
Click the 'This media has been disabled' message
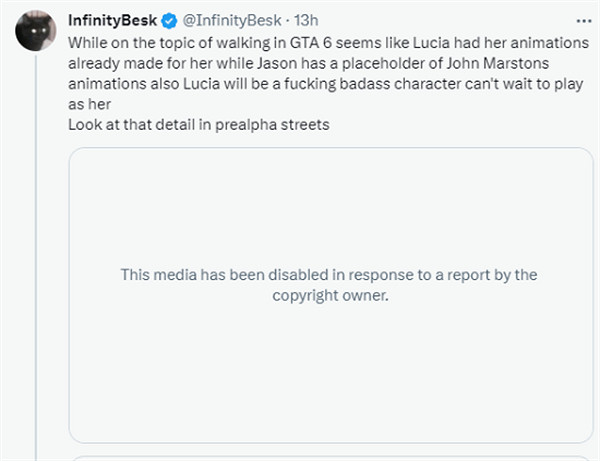coord(329,275)
